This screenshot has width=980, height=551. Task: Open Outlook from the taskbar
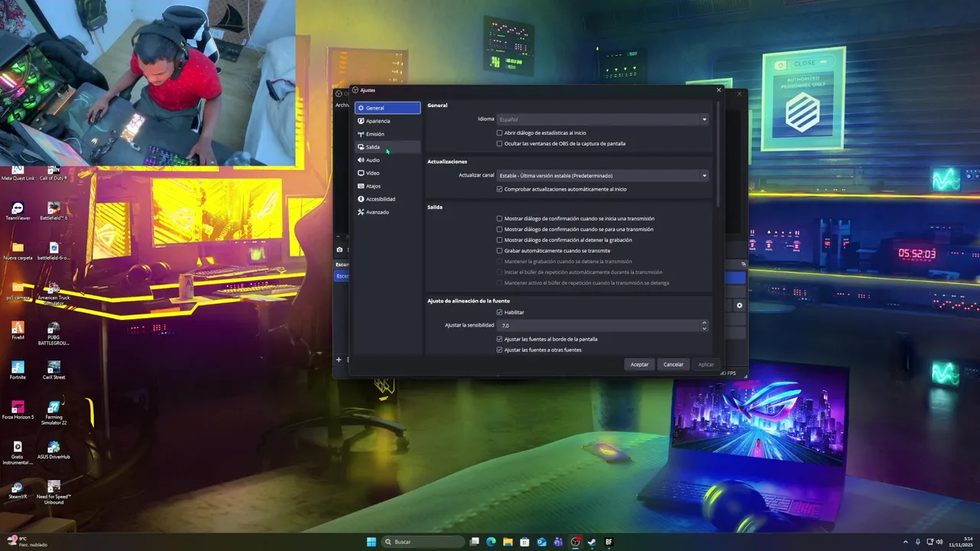pyautogui.click(x=541, y=542)
